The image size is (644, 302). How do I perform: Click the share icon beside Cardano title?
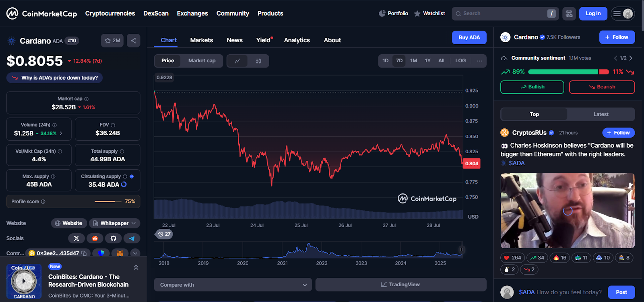(134, 41)
